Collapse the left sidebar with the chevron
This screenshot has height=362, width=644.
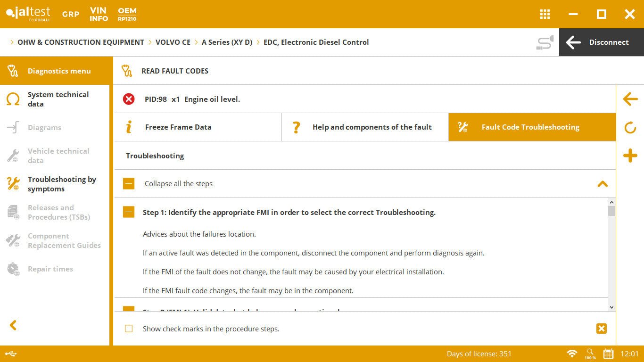pos(13,325)
